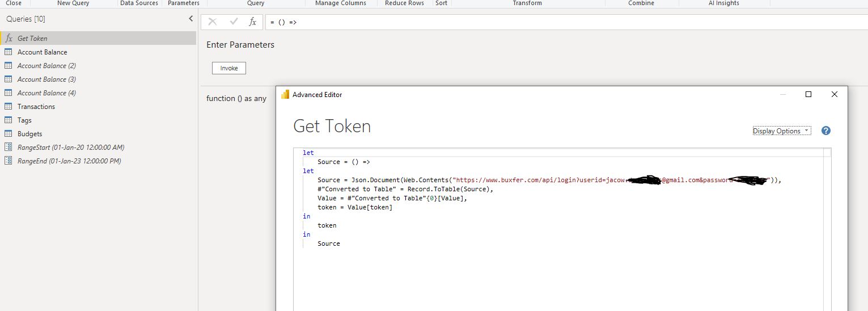868x311 pixels.
Task: Click the 'token = Value[token]' code line
Action: click(355, 207)
